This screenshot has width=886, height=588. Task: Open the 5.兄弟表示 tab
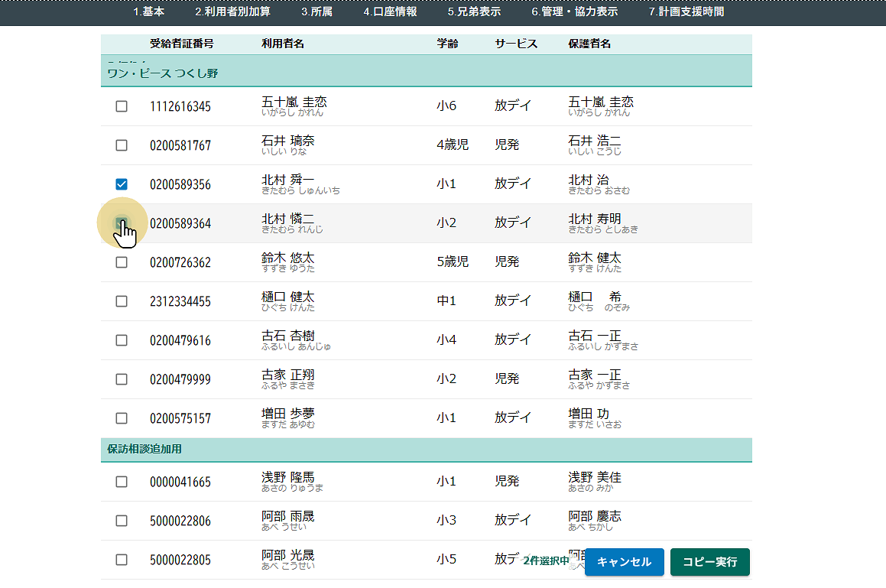pos(474,12)
